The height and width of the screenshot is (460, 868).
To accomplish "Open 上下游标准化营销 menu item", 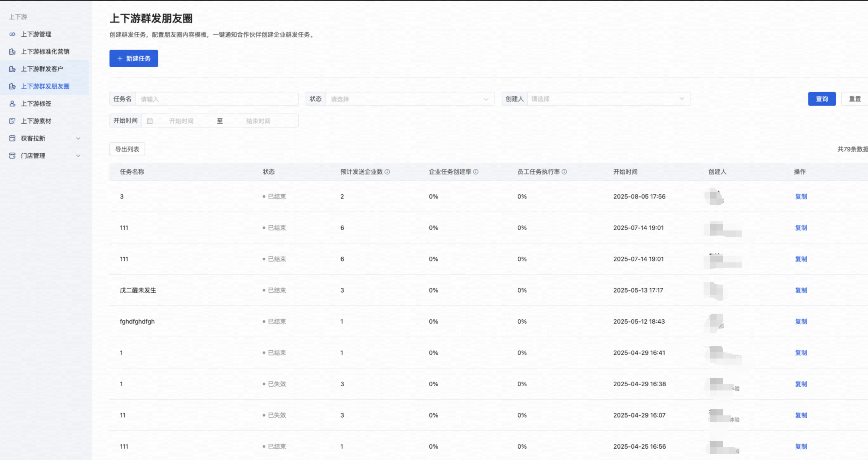I will tap(45, 52).
